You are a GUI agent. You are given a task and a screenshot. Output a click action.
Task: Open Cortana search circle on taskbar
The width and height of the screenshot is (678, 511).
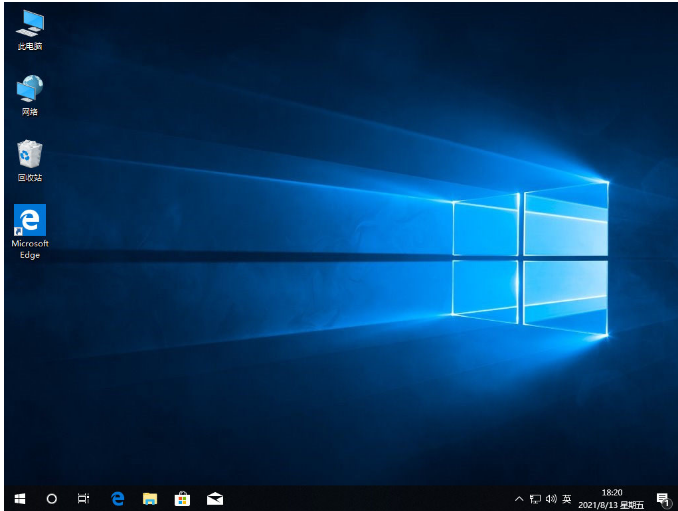52,498
